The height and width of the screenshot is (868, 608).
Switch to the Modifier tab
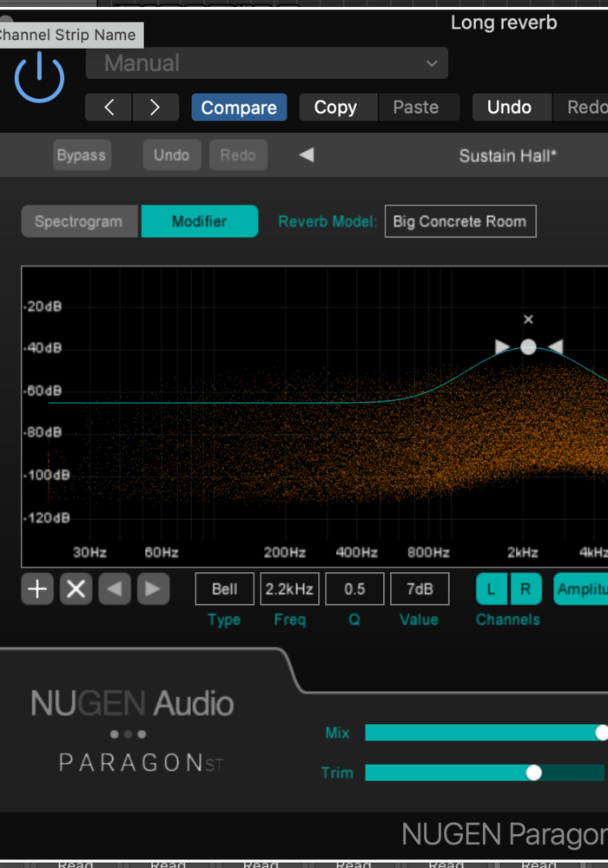click(199, 221)
